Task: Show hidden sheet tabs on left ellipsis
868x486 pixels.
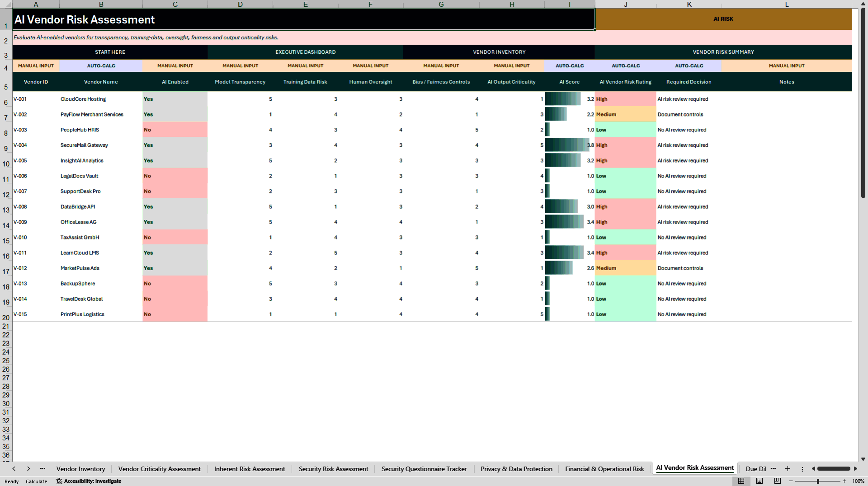Action: [42, 469]
